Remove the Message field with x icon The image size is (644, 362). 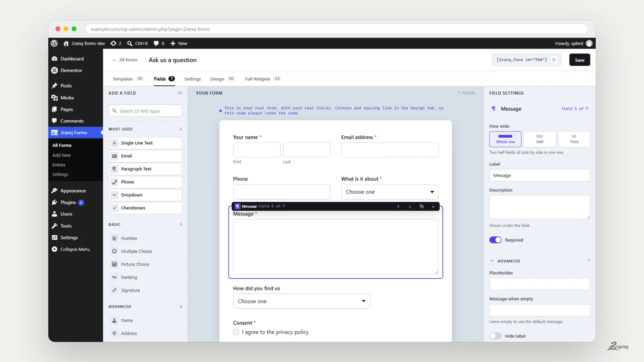[x=433, y=206]
